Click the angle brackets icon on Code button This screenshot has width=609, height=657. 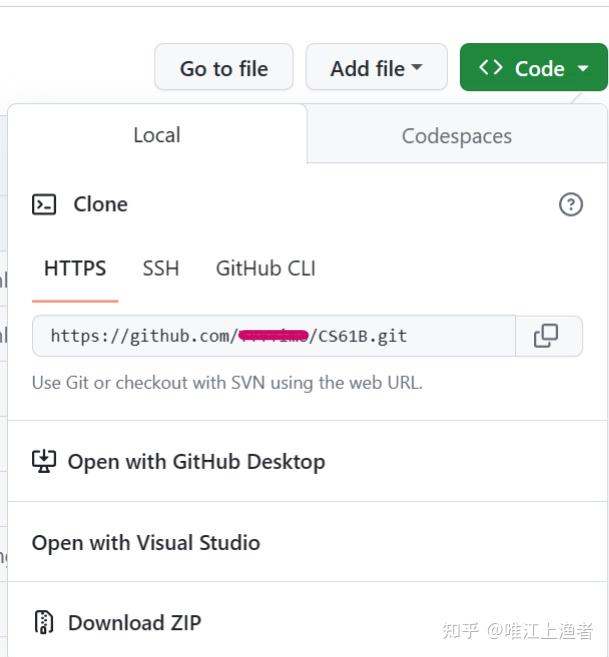click(490, 68)
